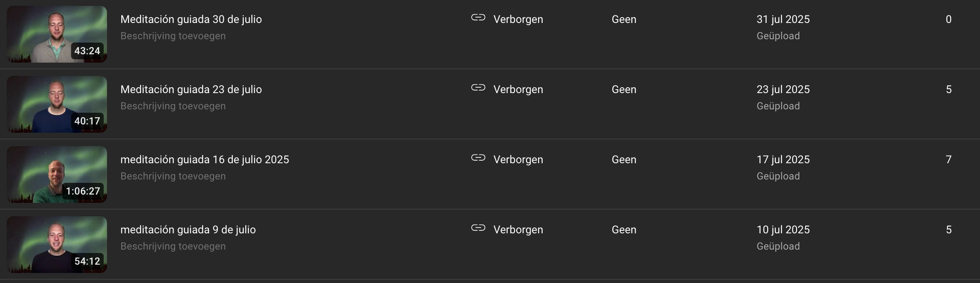Add description under 30 de julio video
The width and height of the screenshot is (980, 283).
(173, 36)
